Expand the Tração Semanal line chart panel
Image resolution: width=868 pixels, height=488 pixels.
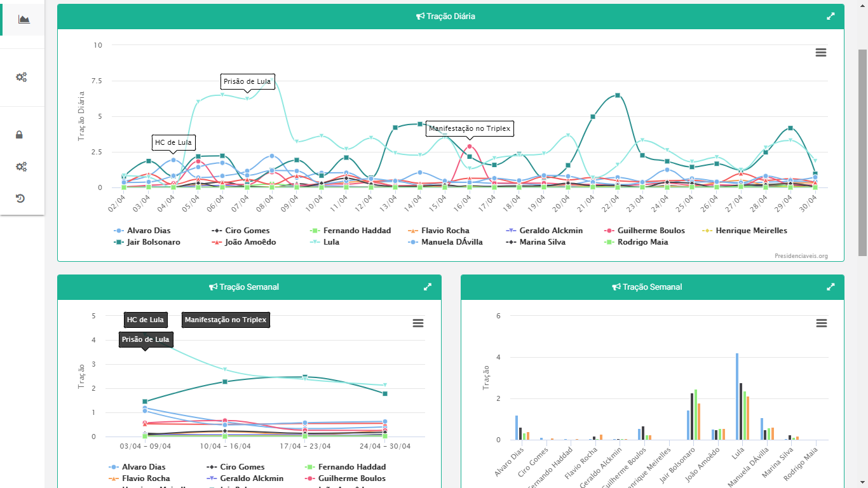click(x=428, y=287)
